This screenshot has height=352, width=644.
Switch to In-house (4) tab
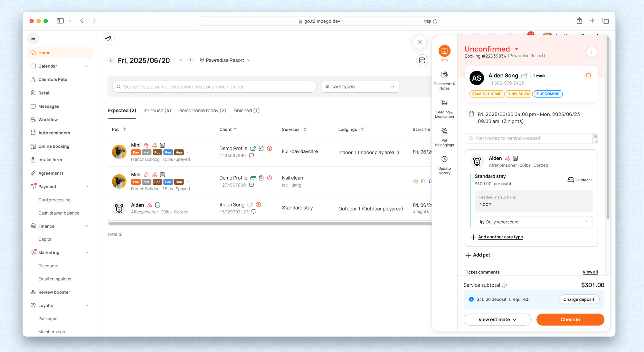tap(157, 111)
